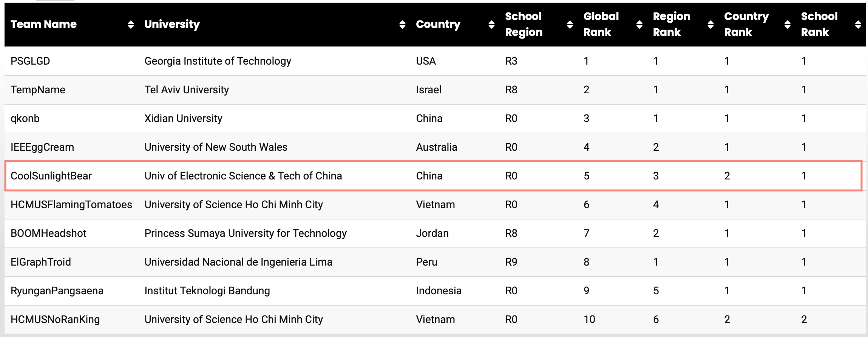This screenshot has height=337, width=868.
Task: Click Country Rank sort arrows
Action: [788, 25]
